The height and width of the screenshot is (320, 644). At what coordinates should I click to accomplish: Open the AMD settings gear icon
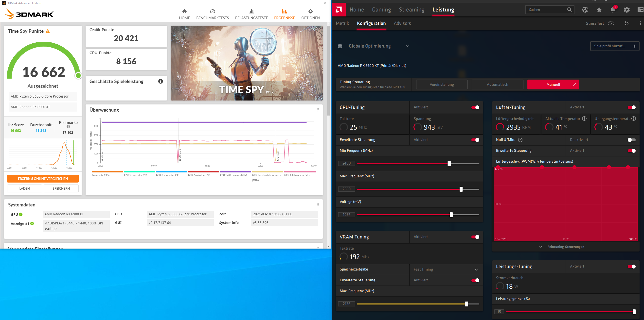(626, 10)
